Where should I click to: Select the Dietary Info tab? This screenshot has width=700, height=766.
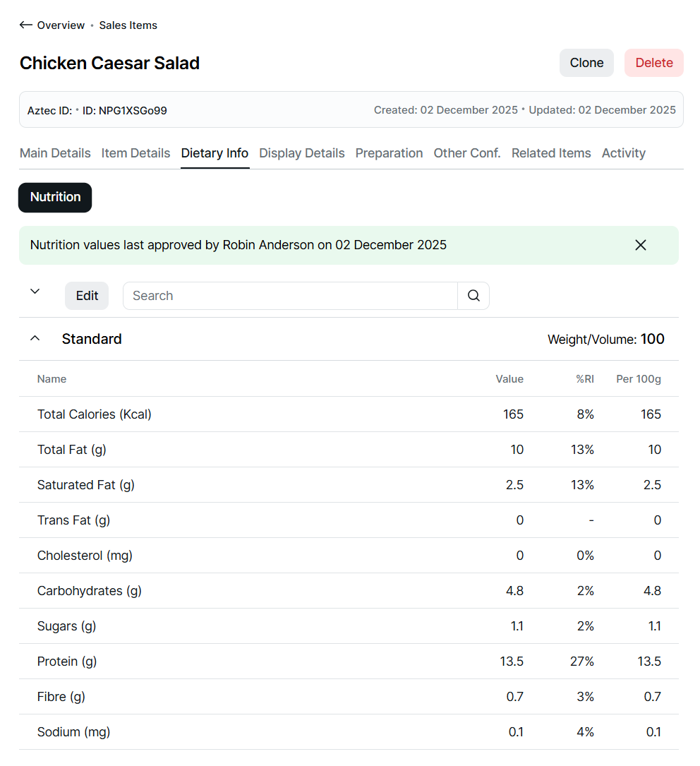click(215, 153)
